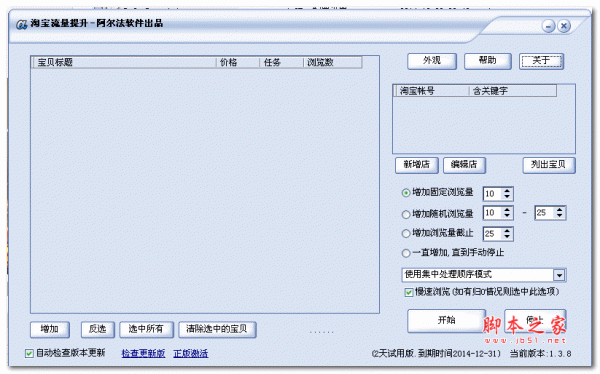
Task: Click the 清除选中的宝贝 button
Action: point(217,329)
